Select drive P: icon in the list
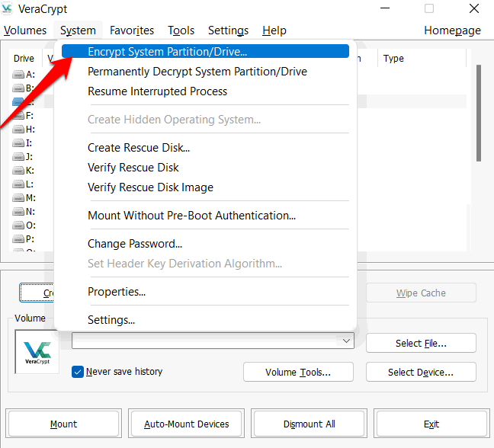Image resolution: width=494 pixels, height=448 pixels. pos(18,239)
